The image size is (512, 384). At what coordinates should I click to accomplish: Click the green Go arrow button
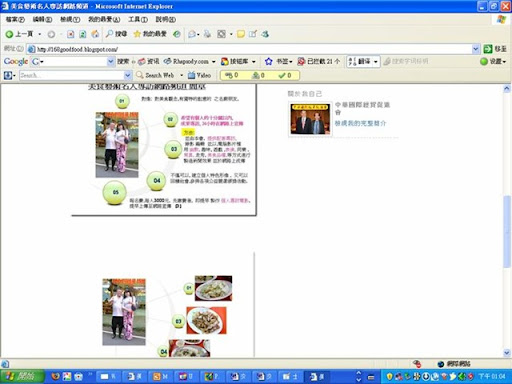pos(488,49)
